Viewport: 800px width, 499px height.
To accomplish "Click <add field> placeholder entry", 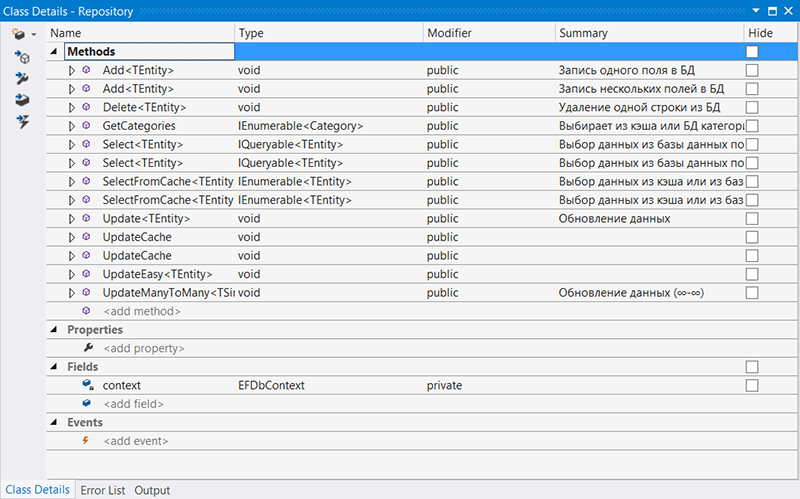I will pyautogui.click(x=134, y=404).
